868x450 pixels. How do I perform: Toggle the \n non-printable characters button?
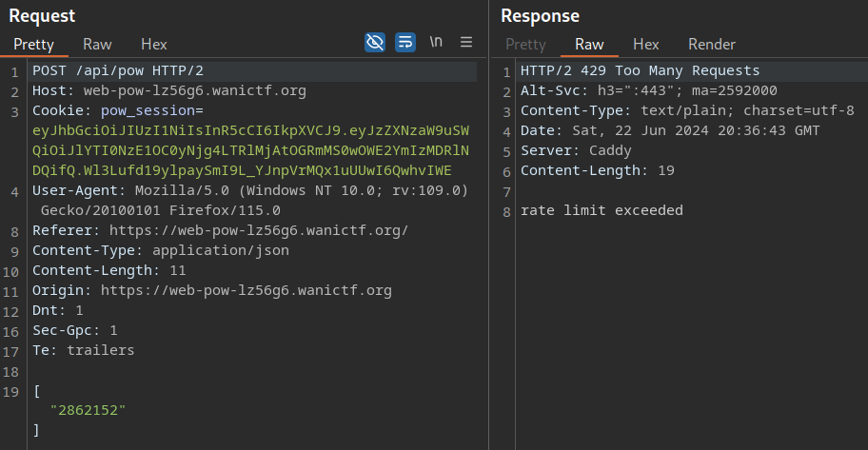click(x=436, y=42)
